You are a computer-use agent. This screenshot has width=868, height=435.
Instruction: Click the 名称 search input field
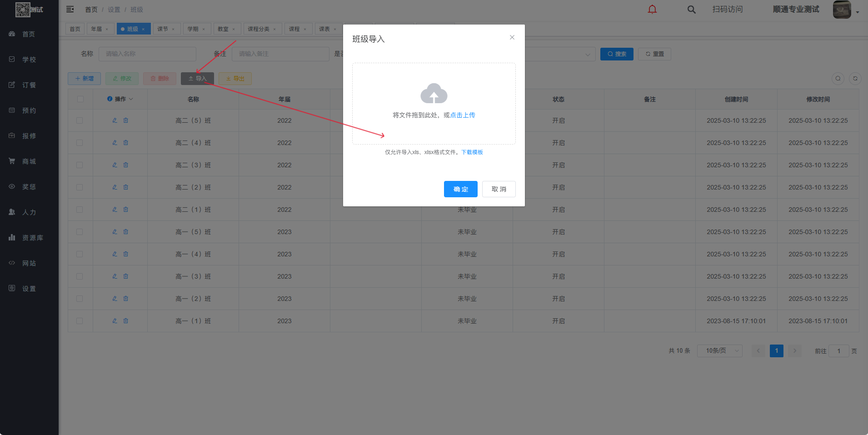[x=147, y=54]
